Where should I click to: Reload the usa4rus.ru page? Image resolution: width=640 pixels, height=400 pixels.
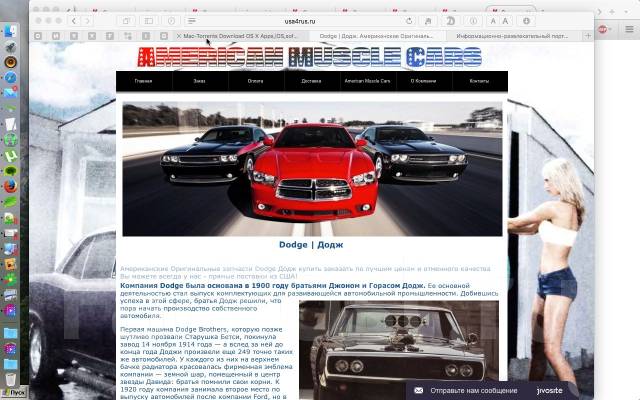[x=409, y=21]
